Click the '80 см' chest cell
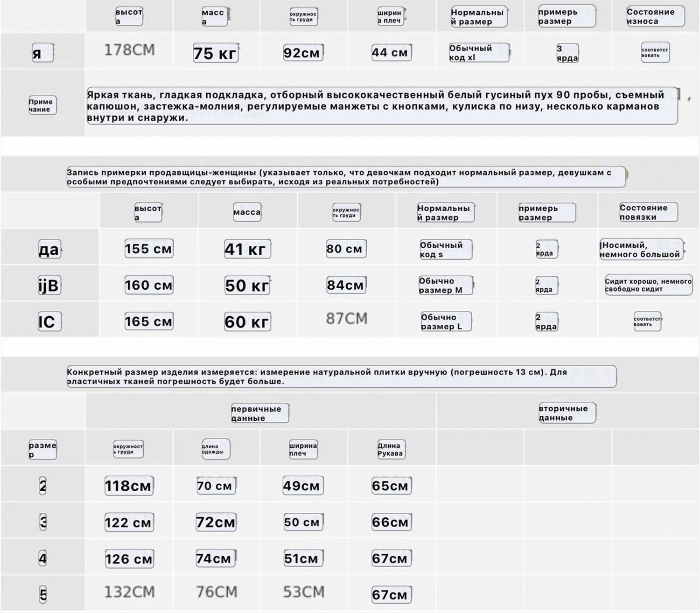This screenshot has width=700, height=613. (x=345, y=249)
